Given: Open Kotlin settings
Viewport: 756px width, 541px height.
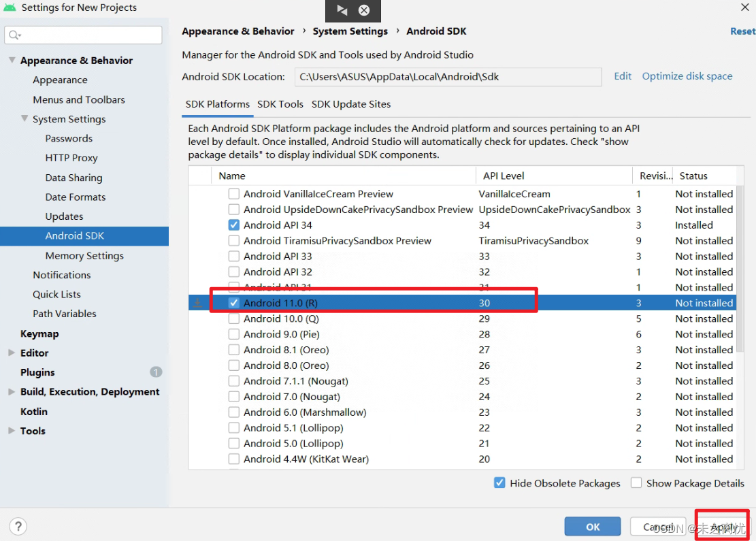Looking at the screenshot, I should point(34,411).
